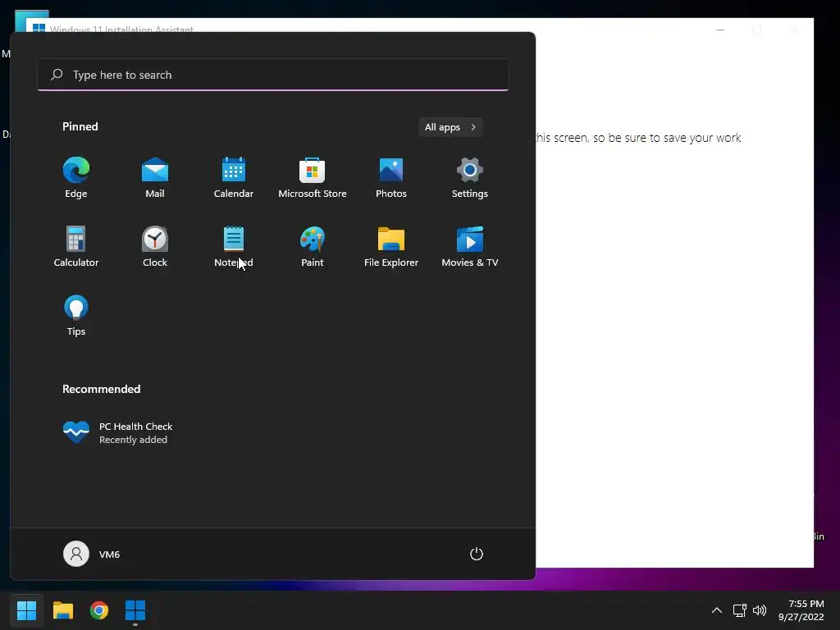840x630 pixels.
Task: Click the Recommended section heading
Action: point(101,389)
